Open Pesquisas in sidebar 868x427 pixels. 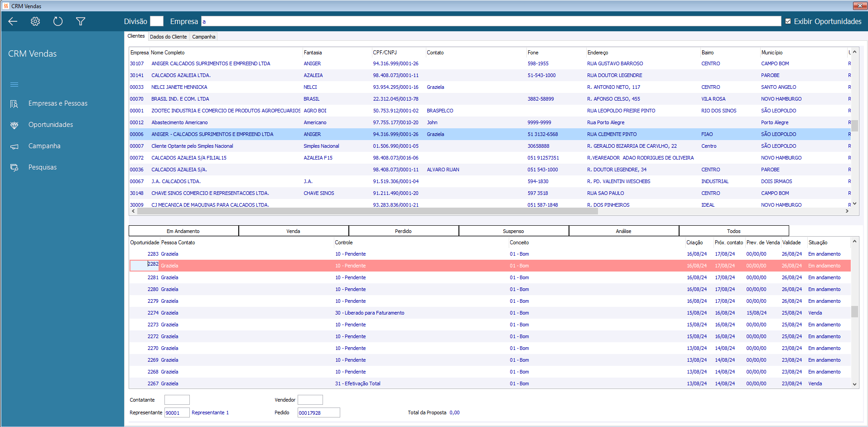point(43,167)
